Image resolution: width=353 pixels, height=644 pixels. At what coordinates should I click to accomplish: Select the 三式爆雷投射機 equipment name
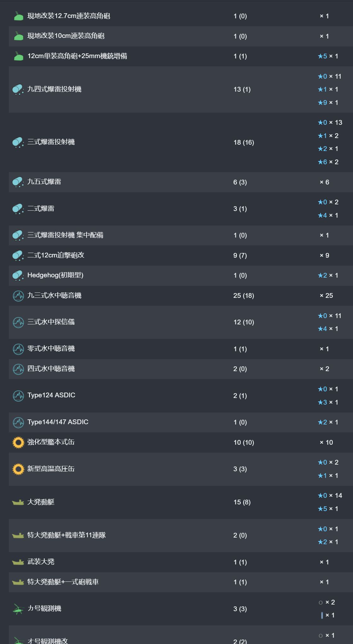coord(51,142)
